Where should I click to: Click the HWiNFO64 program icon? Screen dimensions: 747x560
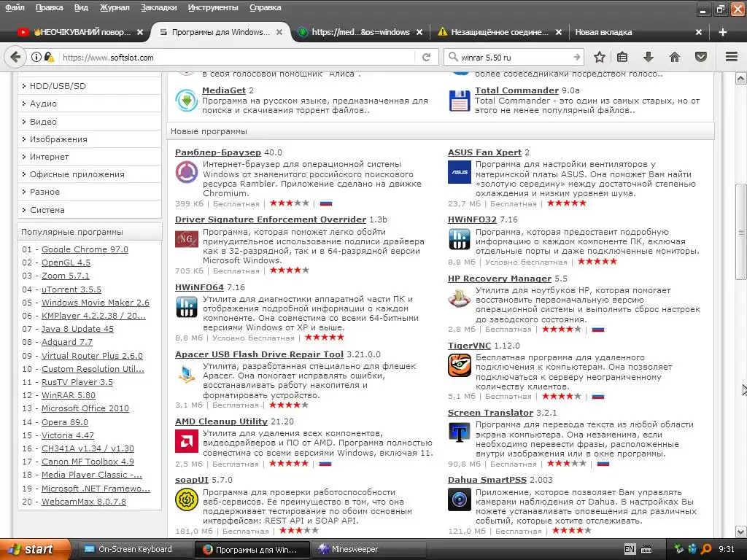click(186, 307)
